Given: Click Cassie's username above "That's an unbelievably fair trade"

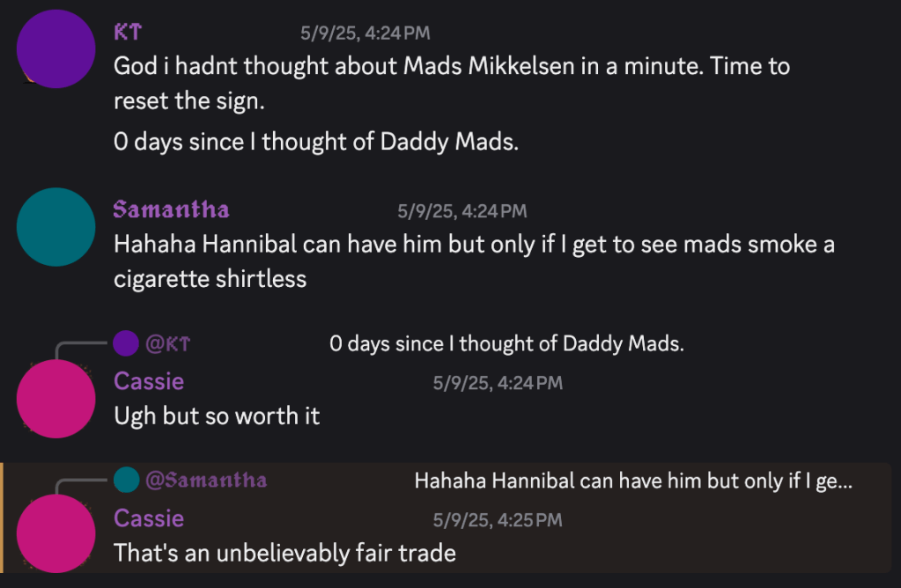Looking at the screenshot, I should point(149,518).
